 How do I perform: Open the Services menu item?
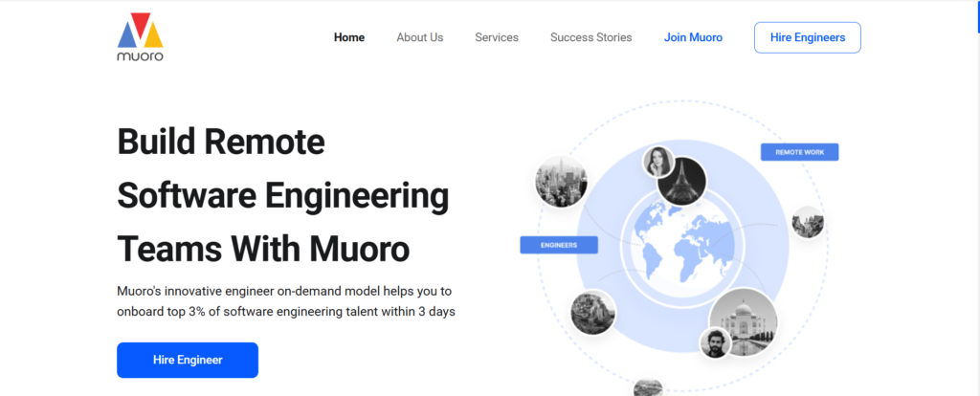tap(497, 37)
